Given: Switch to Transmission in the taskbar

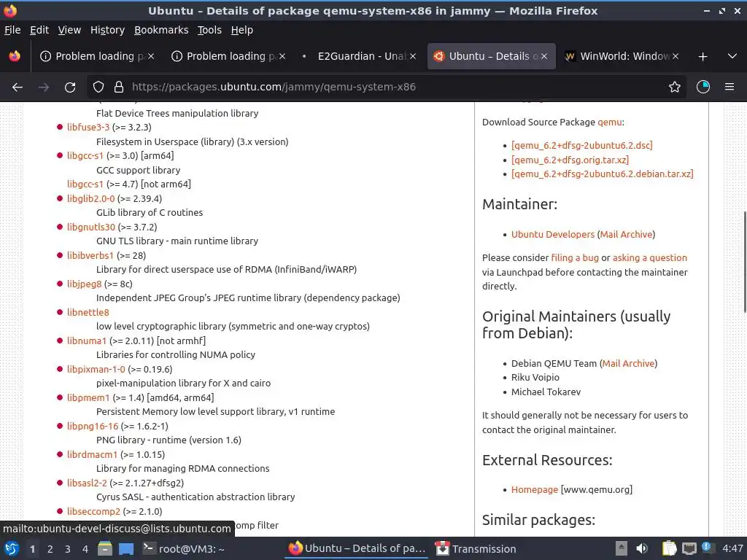Looking at the screenshot, I should pos(476,549).
